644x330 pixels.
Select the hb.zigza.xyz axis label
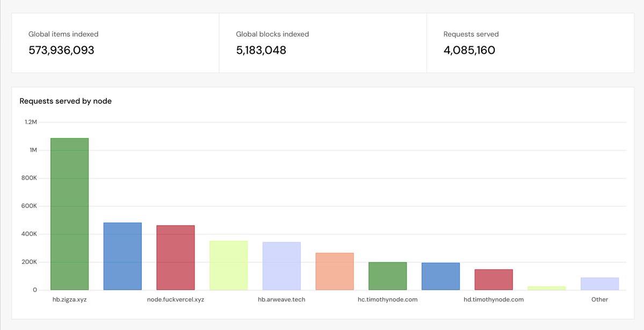[69, 299]
